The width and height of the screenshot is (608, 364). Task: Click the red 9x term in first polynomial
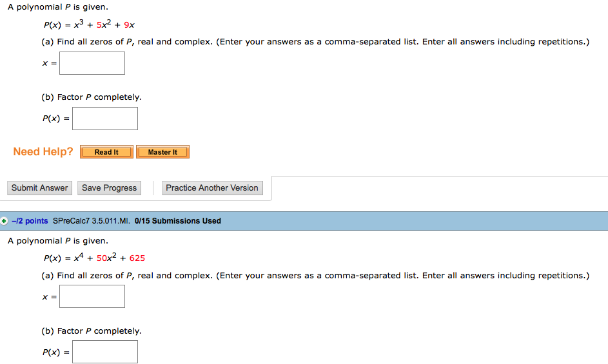[129, 26]
